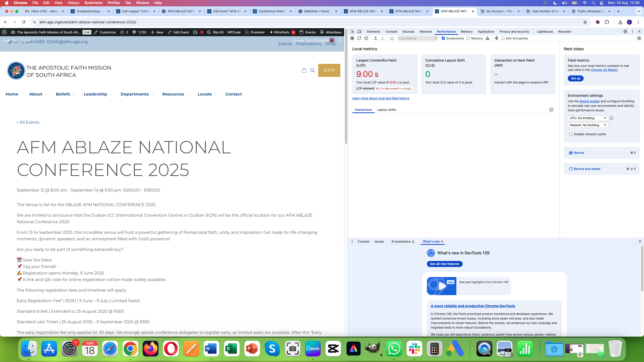Click the reload and record icon in DevTools
The height and width of the screenshot is (362, 644).
(359, 38)
